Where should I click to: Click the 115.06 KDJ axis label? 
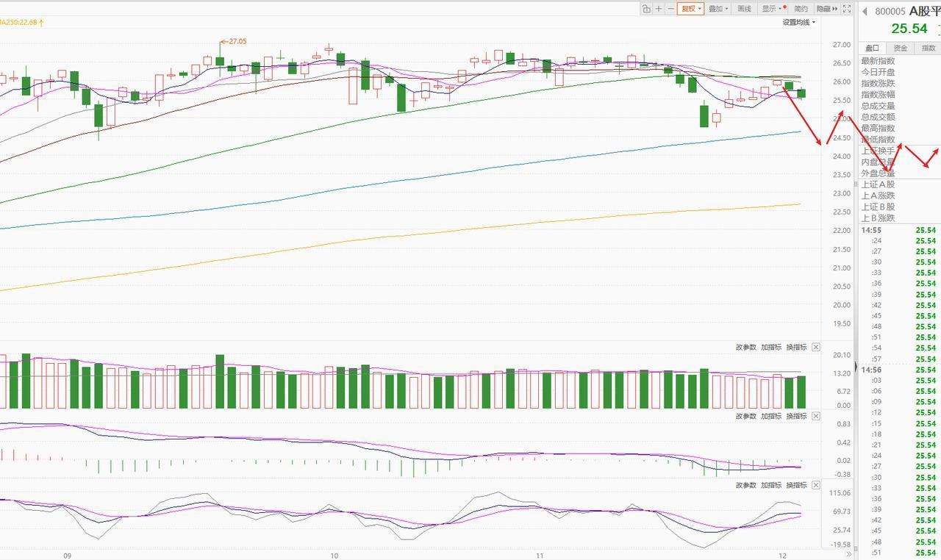[840, 493]
